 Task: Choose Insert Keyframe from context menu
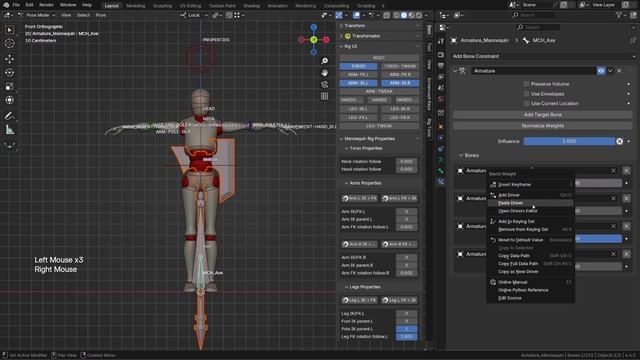coord(531,184)
